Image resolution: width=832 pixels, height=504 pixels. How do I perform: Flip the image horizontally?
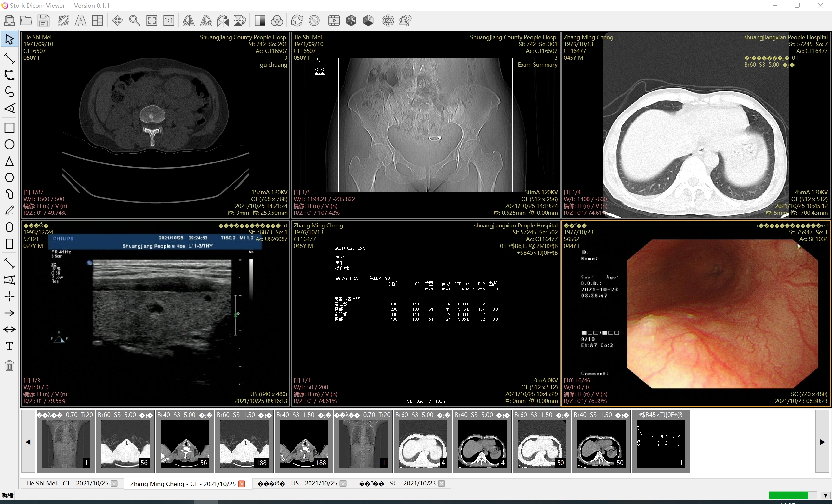coord(223,20)
